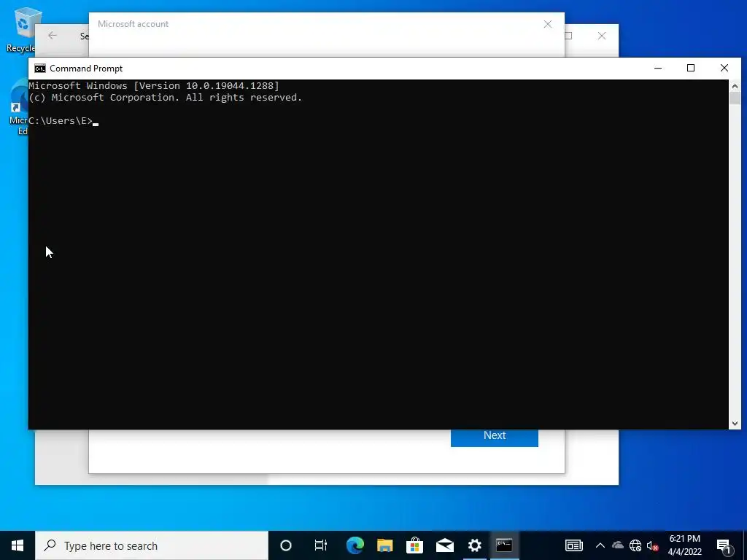The image size is (747, 560).
Task: Switch to Settings via taskbar gear
Action: tap(475, 545)
